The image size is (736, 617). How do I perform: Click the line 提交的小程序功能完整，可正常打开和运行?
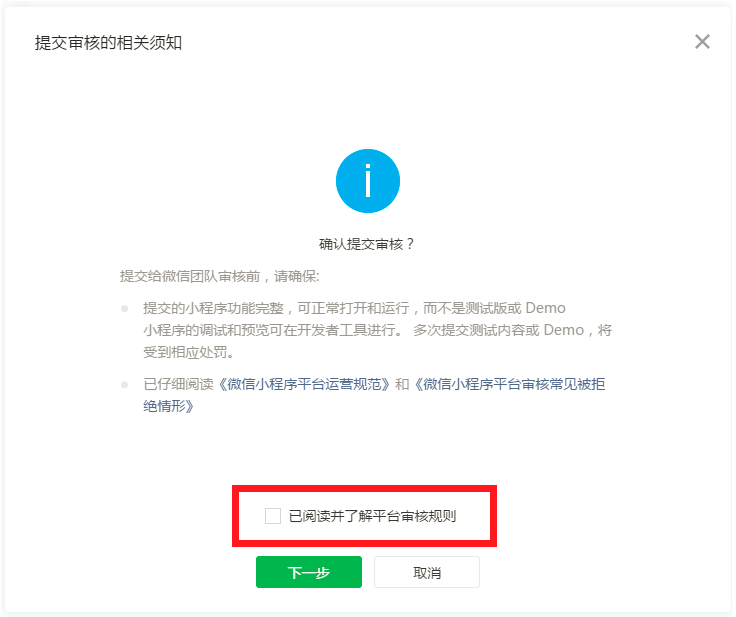pyautogui.click(x=276, y=308)
